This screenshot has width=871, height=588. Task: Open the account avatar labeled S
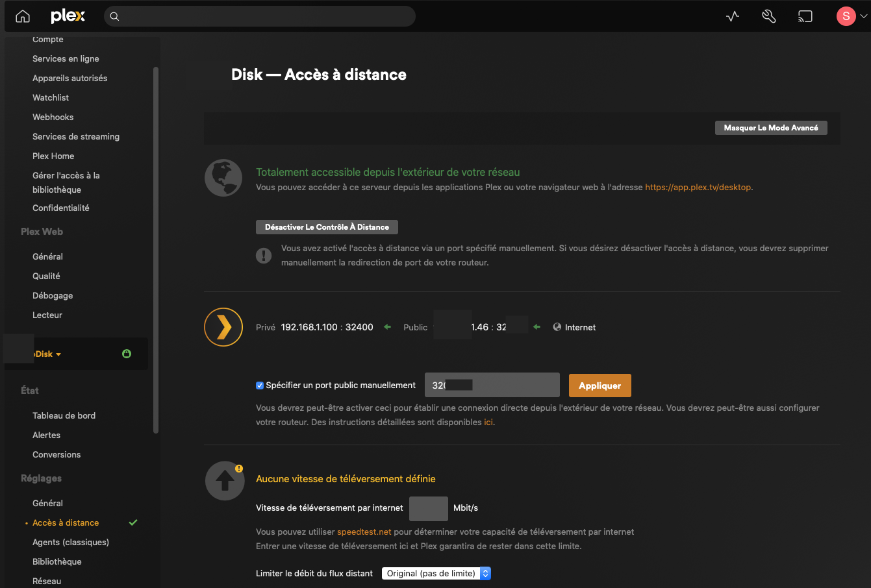(846, 16)
